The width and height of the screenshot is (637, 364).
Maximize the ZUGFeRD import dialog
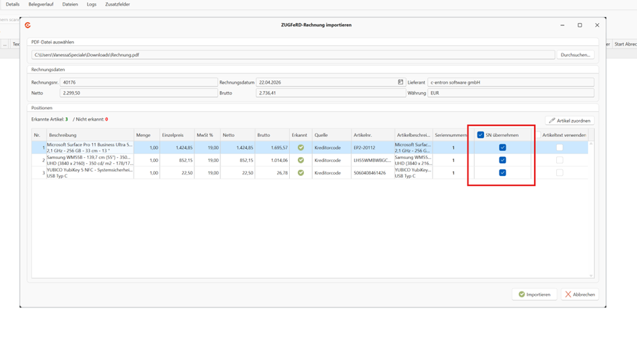[580, 25]
